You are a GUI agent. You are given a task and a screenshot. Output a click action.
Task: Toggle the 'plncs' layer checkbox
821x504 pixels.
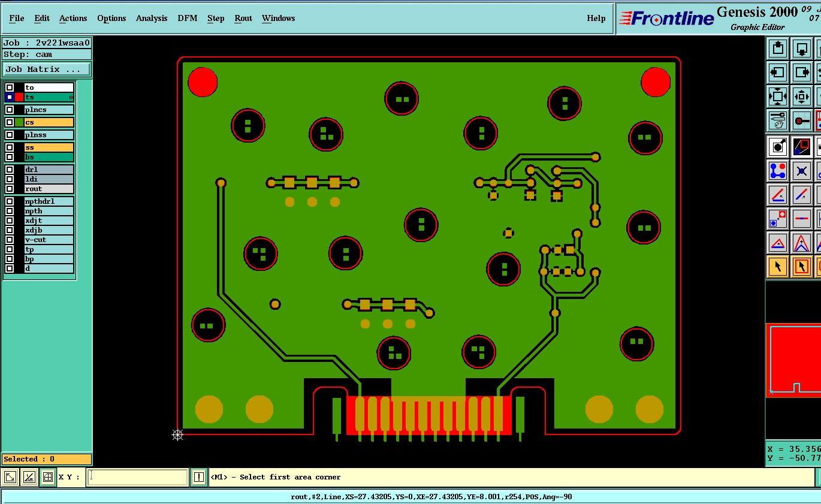point(10,110)
